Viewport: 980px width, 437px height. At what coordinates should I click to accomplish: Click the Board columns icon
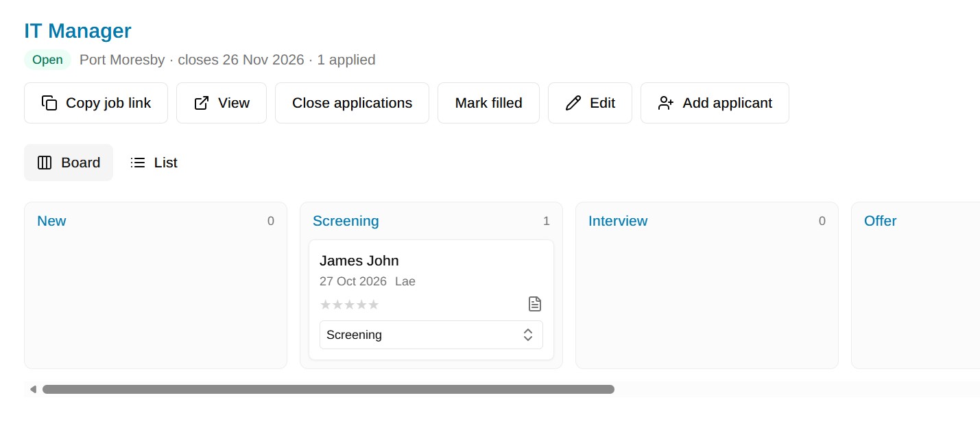[45, 163]
